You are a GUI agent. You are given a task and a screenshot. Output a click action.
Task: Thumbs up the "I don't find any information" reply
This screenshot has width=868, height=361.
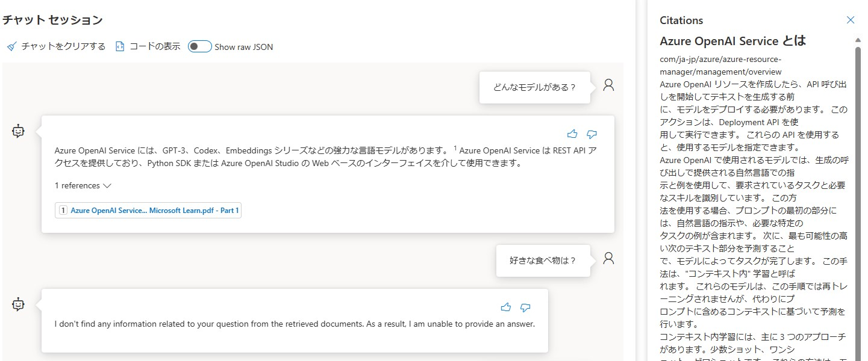click(x=506, y=307)
